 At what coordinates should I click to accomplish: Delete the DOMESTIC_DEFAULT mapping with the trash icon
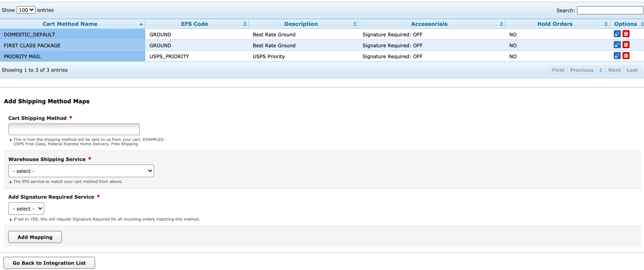626,34
